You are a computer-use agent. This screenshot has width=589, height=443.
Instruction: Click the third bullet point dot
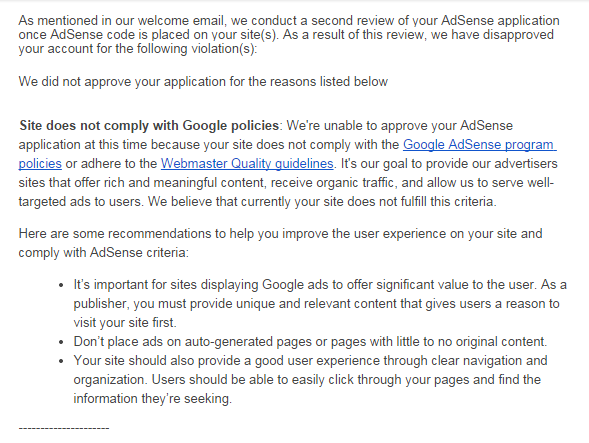pyautogui.click(x=61, y=361)
